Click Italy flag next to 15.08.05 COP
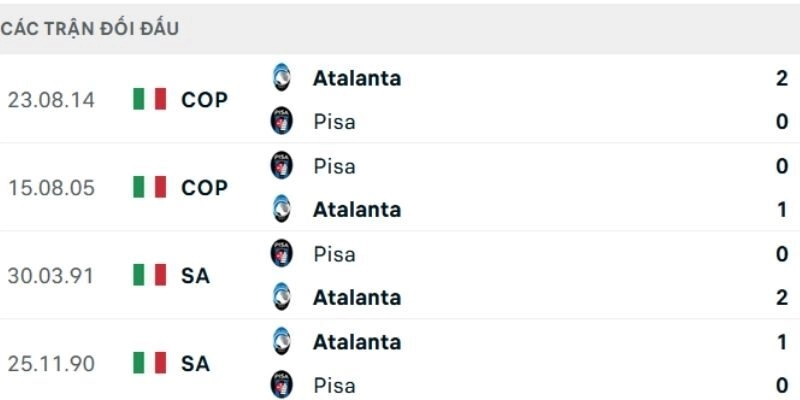The width and height of the screenshot is (800, 400). (x=149, y=187)
